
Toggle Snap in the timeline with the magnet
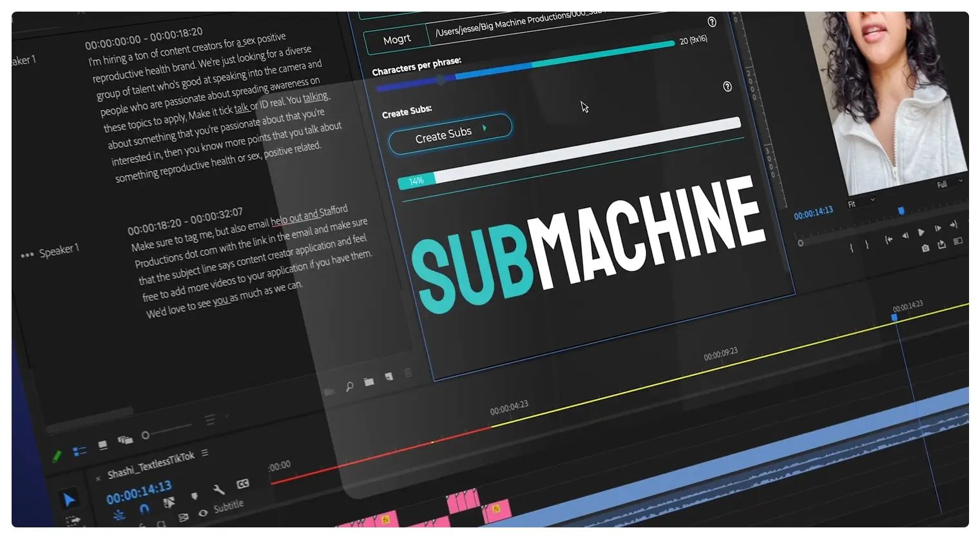click(x=144, y=507)
